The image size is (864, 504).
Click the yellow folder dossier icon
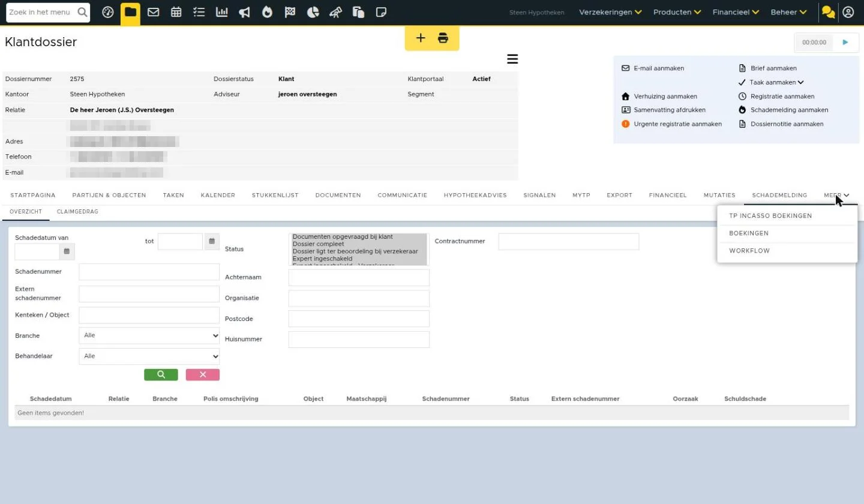pos(130,13)
